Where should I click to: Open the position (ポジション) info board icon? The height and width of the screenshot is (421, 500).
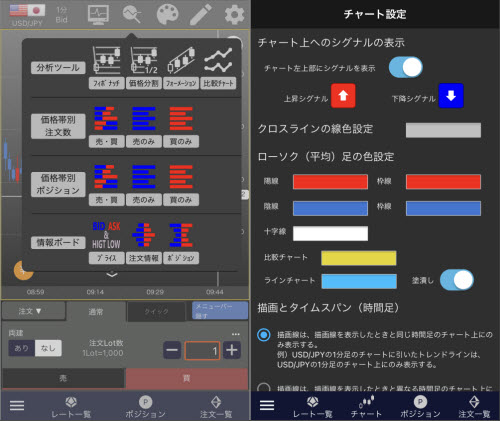pos(181,243)
